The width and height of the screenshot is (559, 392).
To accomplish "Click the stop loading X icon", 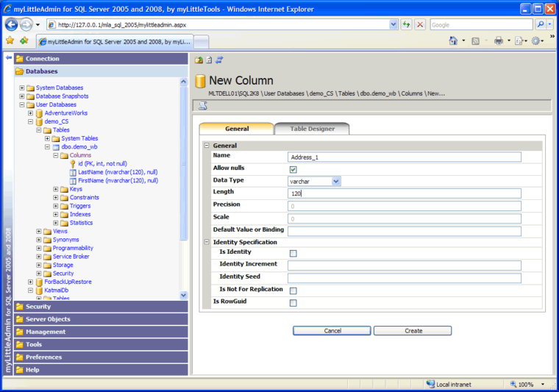I will (420, 24).
